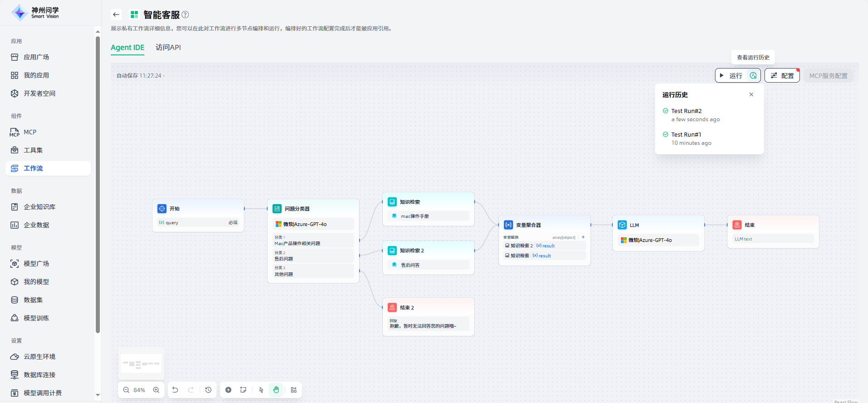Open the 84% zoom level menu
Image resolution: width=868 pixels, height=403 pixels.
click(x=139, y=390)
